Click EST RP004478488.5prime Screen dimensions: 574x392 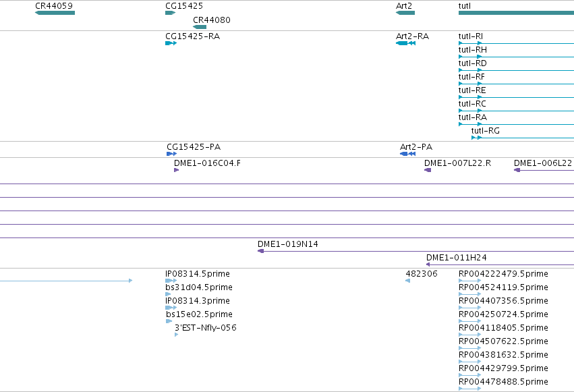tap(470, 389)
